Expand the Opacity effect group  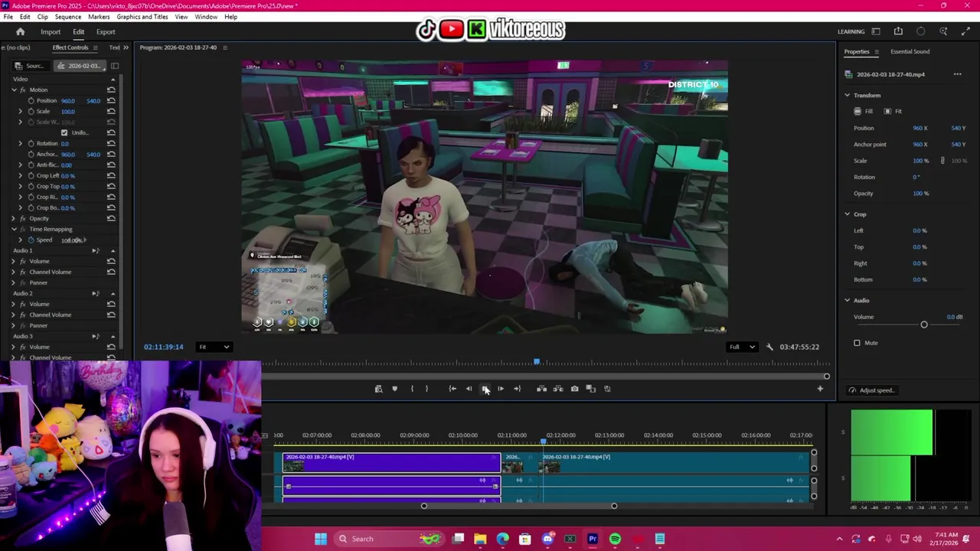click(x=13, y=218)
